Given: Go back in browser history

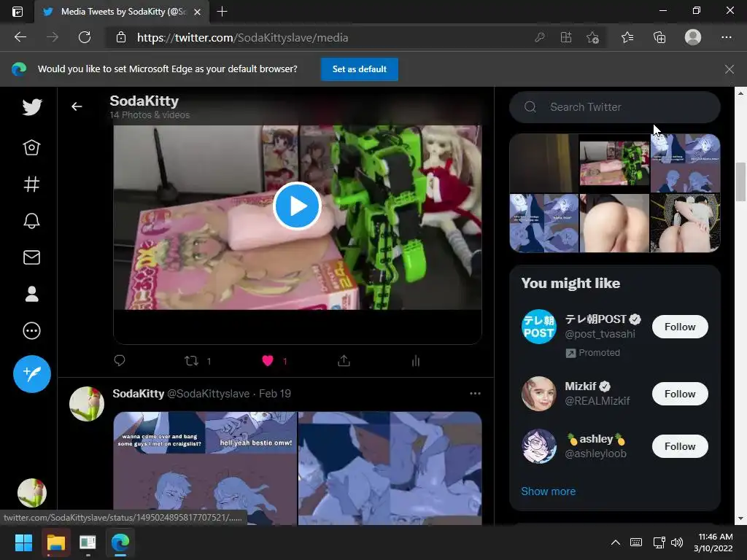Looking at the screenshot, I should (20, 37).
